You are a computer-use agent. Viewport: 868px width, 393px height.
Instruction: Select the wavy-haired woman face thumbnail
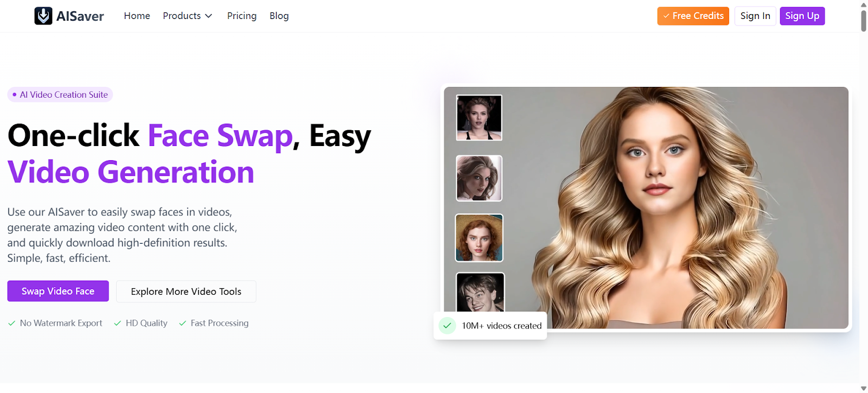pos(479,178)
